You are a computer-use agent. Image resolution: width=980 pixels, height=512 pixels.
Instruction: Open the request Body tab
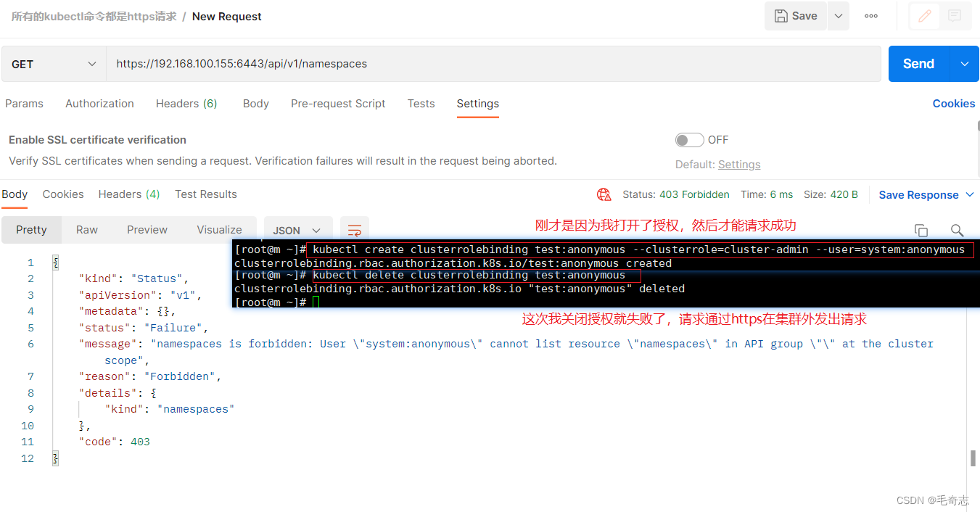[256, 104]
